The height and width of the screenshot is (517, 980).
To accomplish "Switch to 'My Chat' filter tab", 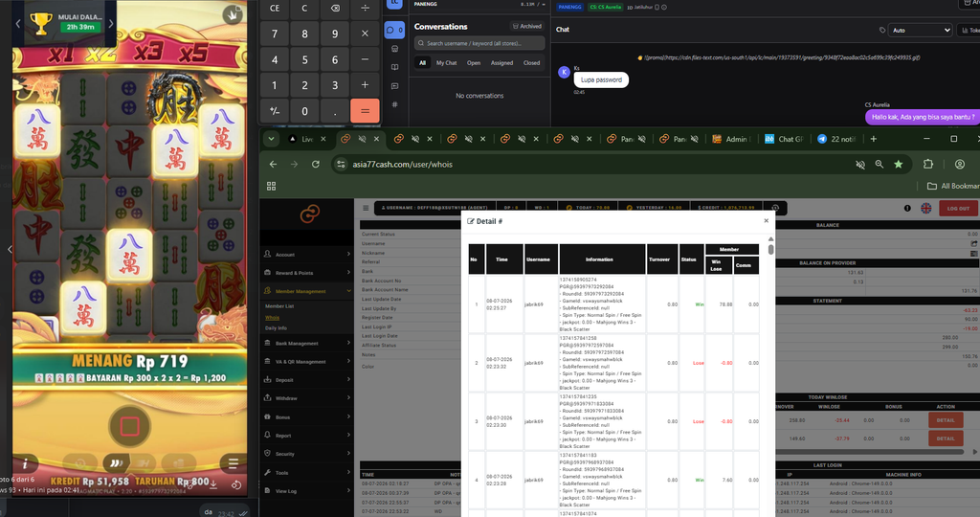I will tap(446, 62).
